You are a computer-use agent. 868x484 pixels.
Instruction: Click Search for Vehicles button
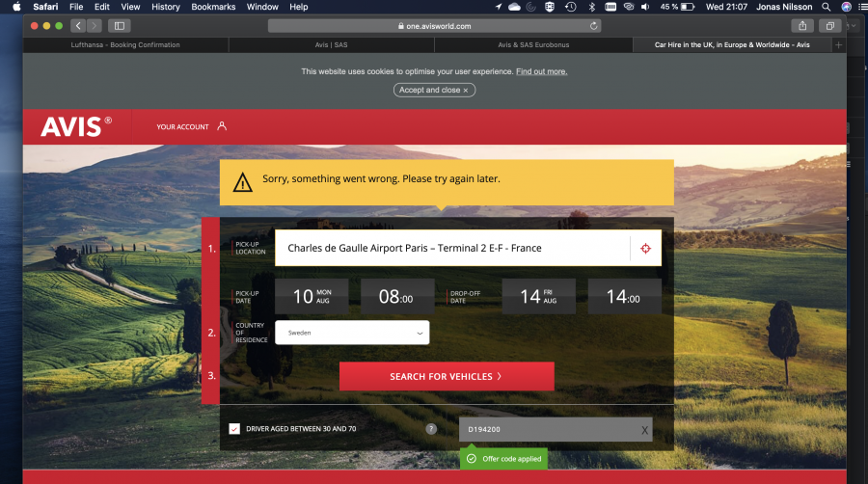447,376
